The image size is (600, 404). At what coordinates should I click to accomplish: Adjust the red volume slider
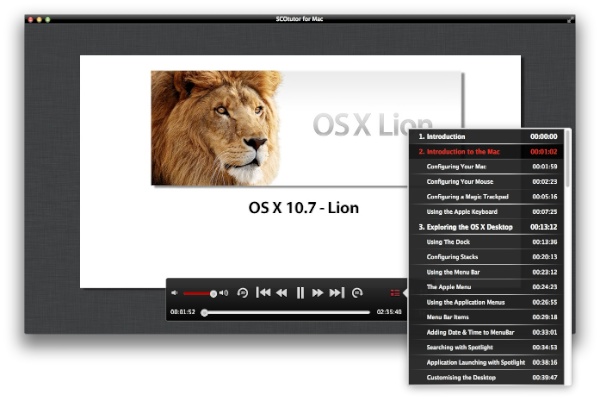point(199,293)
